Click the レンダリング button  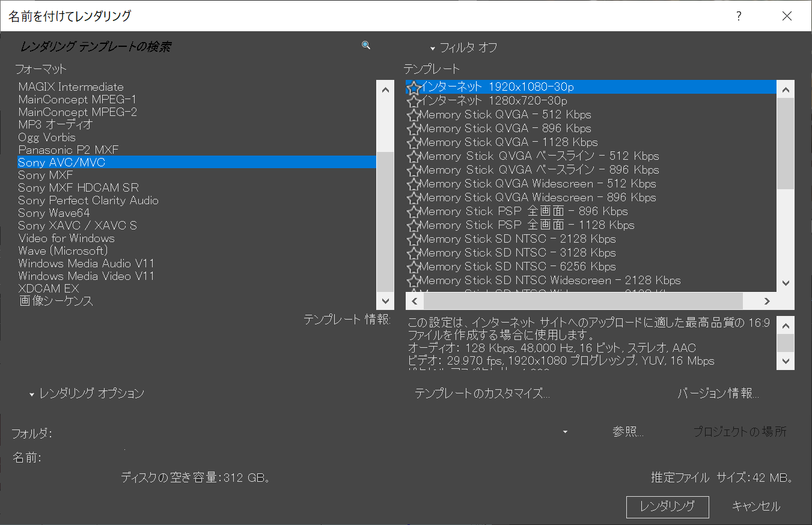pos(667,506)
